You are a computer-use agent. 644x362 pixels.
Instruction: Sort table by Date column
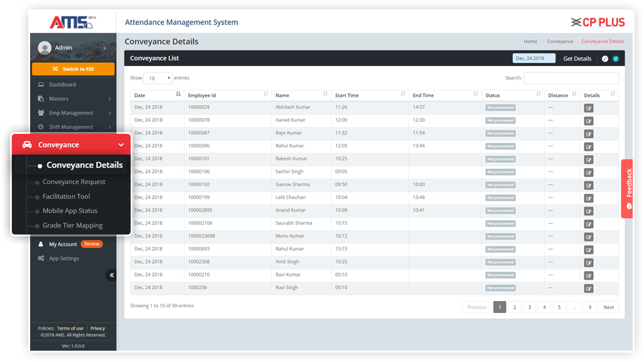(x=158, y=95)
